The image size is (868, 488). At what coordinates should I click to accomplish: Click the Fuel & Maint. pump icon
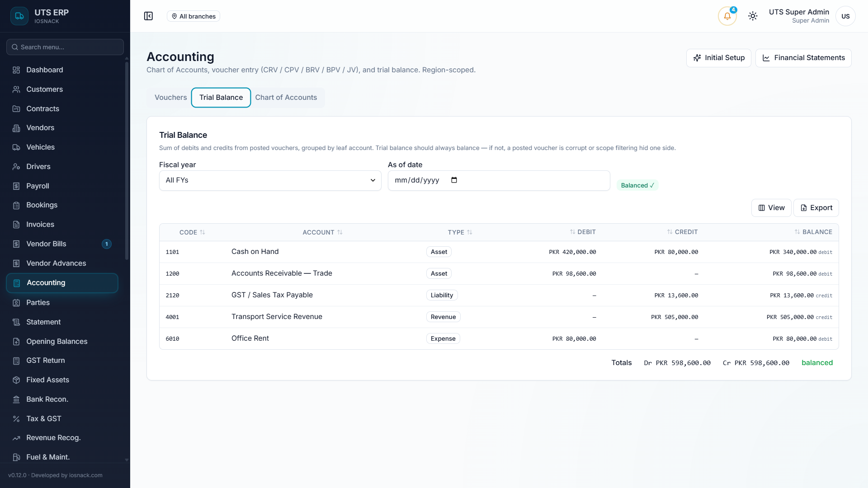point(16,457)
